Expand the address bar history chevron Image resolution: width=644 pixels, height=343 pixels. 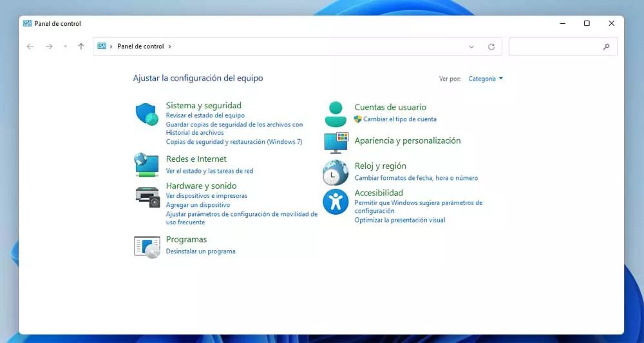[x=471, y=47]
